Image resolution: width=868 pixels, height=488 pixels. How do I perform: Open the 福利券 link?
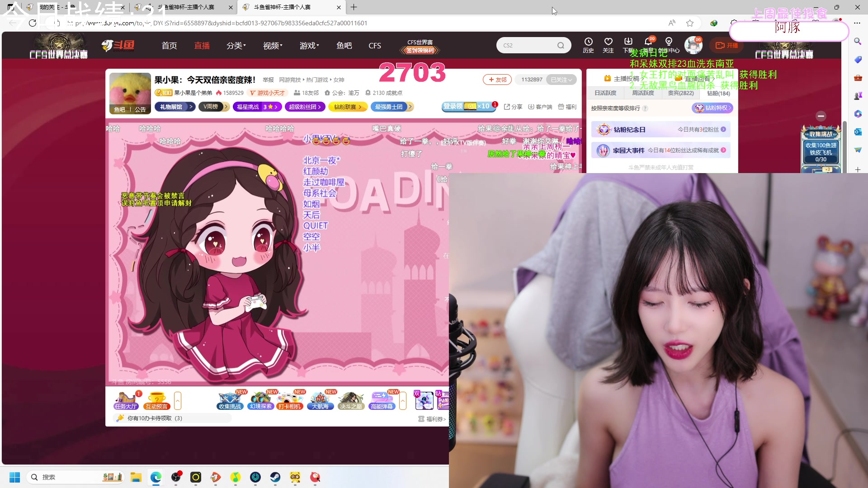click(432, 419)
